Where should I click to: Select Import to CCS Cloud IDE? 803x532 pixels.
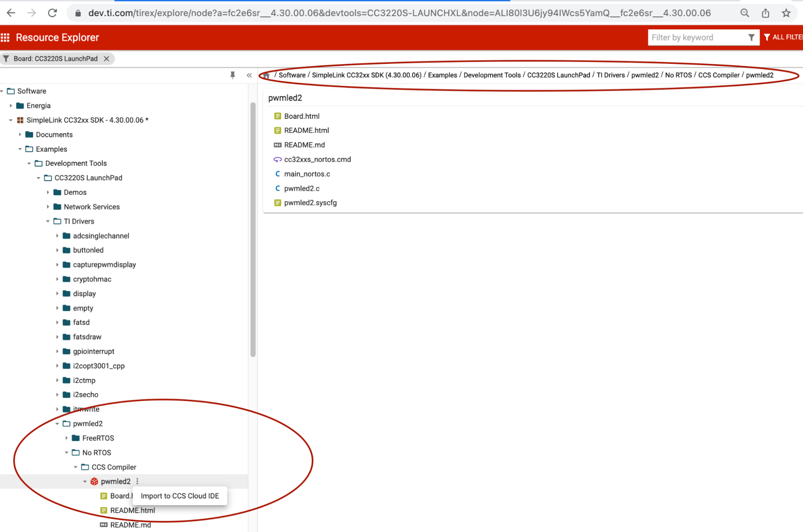click(180, 496)
